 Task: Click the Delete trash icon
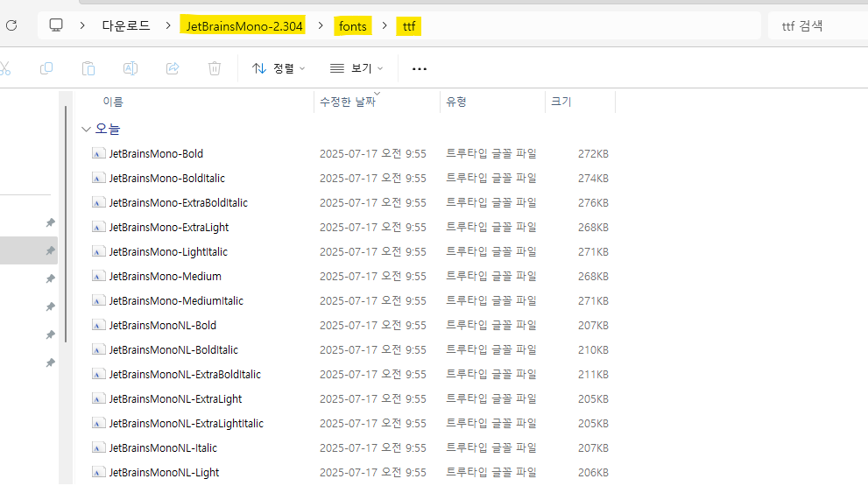click(215, 68)
